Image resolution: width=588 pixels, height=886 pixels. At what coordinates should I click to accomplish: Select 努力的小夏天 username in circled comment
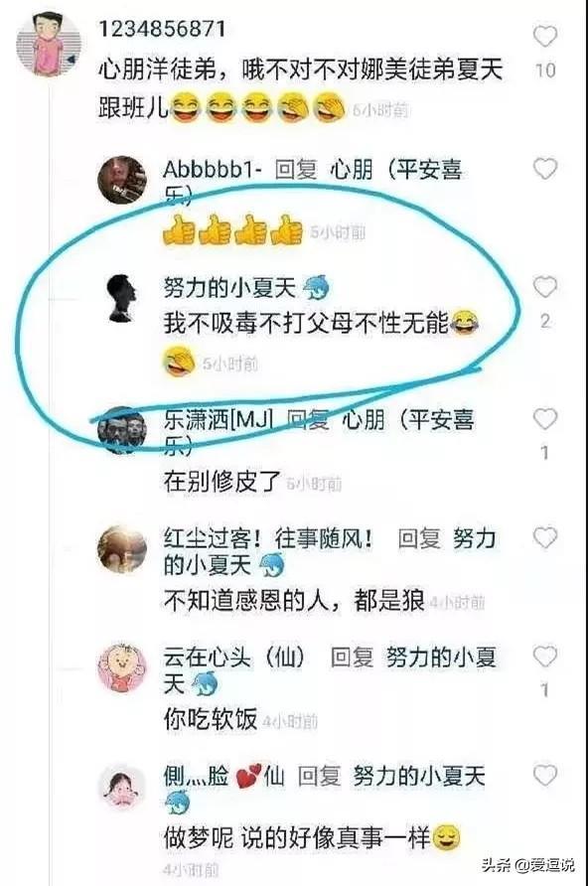click(x=229, y=288)
